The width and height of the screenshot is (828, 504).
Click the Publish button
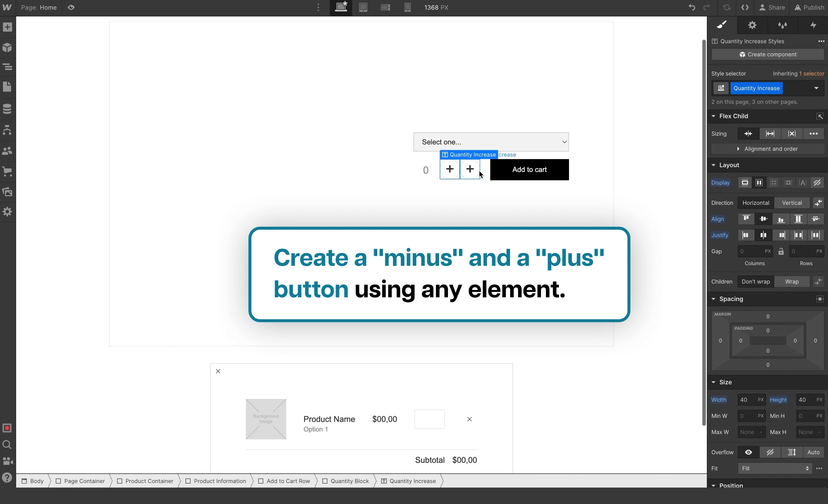tap(809, 7)
